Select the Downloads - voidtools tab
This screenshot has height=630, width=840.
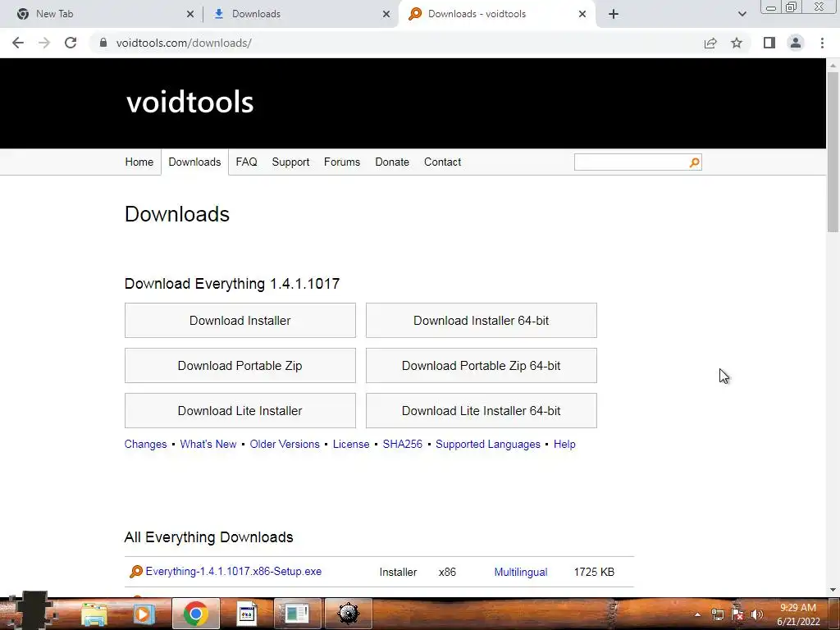click(496, 14)
